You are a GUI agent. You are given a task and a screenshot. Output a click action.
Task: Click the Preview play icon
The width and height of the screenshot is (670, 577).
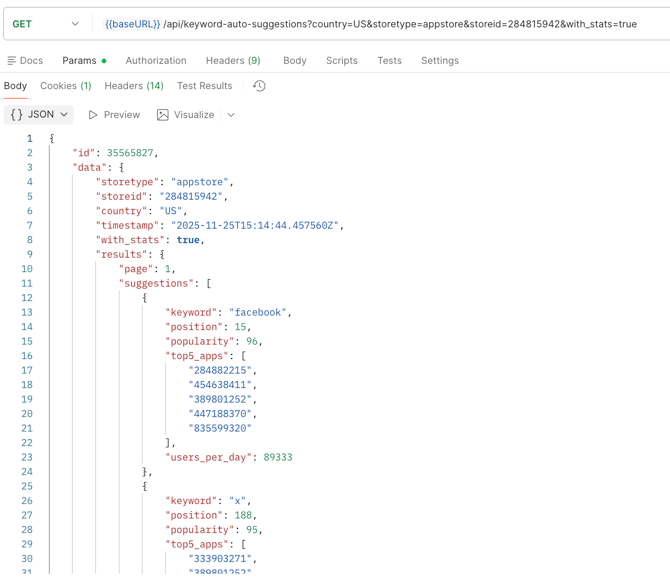click(93, 115)
